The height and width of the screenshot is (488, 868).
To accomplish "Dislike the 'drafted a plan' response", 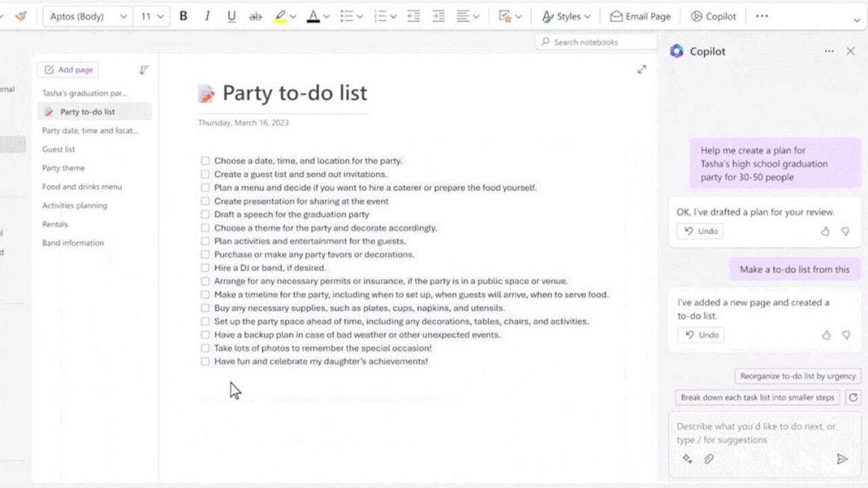I will coord(846,231).
